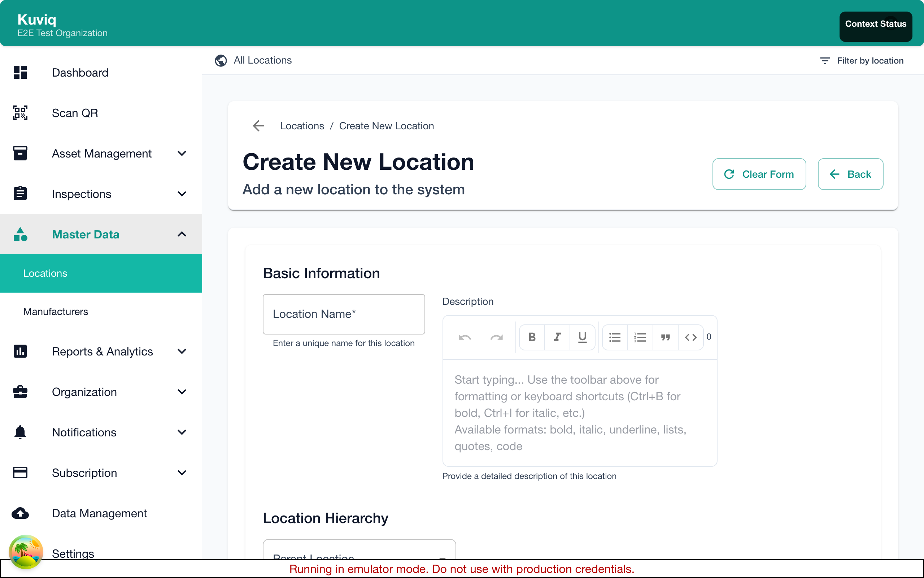924x578 pixels.
Task: Click the Organization briefcase icon
Action: coord(20,392)
